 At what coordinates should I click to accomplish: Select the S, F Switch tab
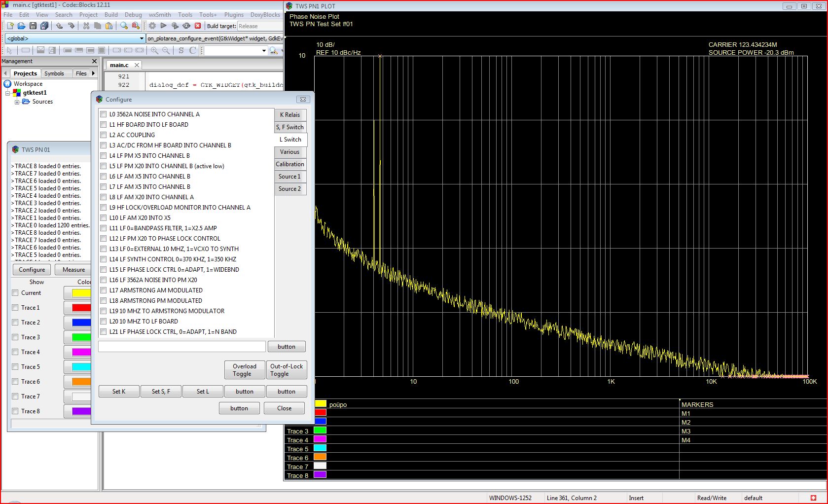[x=290, y=127]
